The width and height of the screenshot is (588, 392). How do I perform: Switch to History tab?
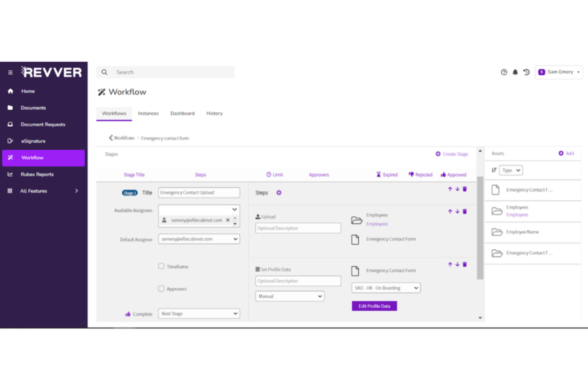point(214,114)
